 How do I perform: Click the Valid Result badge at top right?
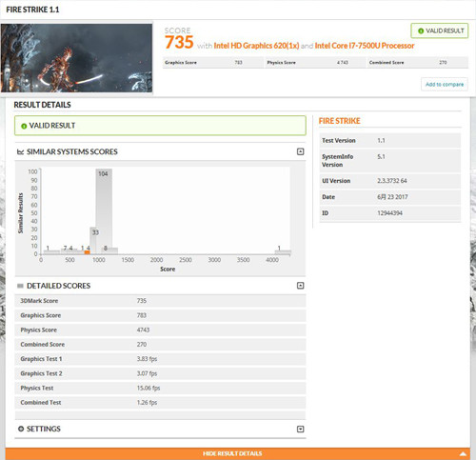click(440, 30)
